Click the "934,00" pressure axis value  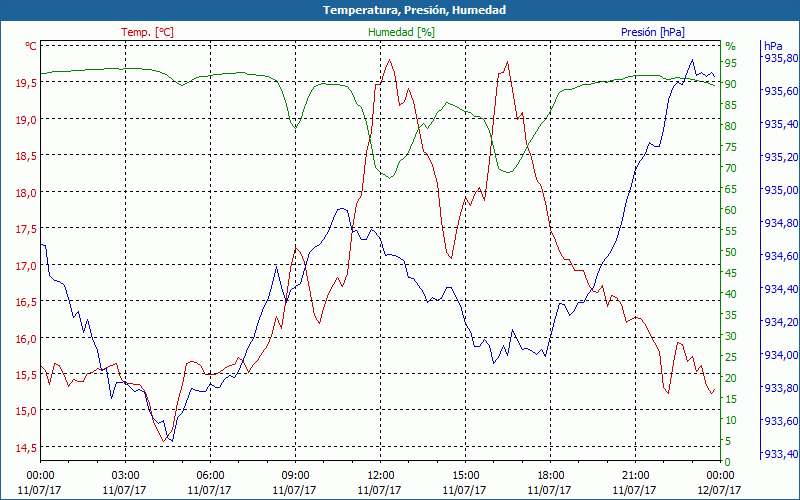(780, 355)
